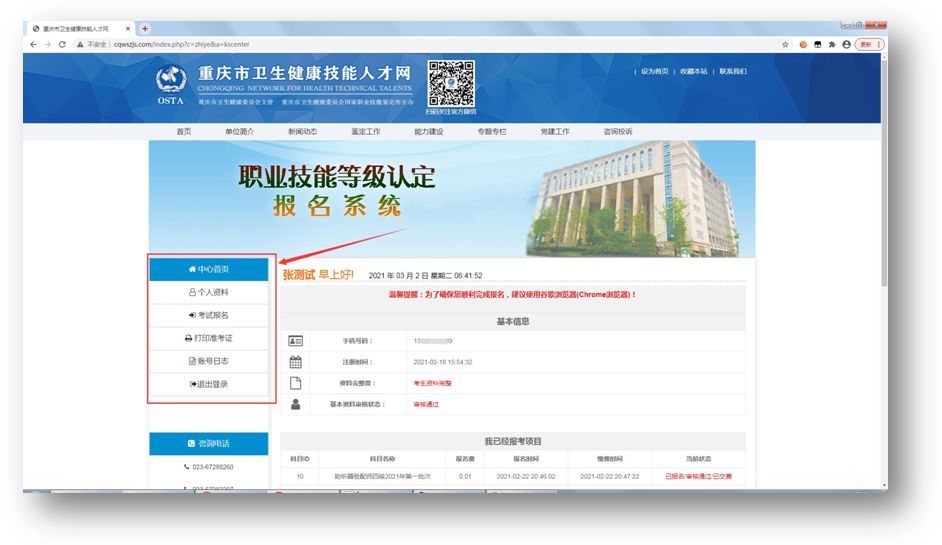Click the 联系我们 header link

(733, 72)
